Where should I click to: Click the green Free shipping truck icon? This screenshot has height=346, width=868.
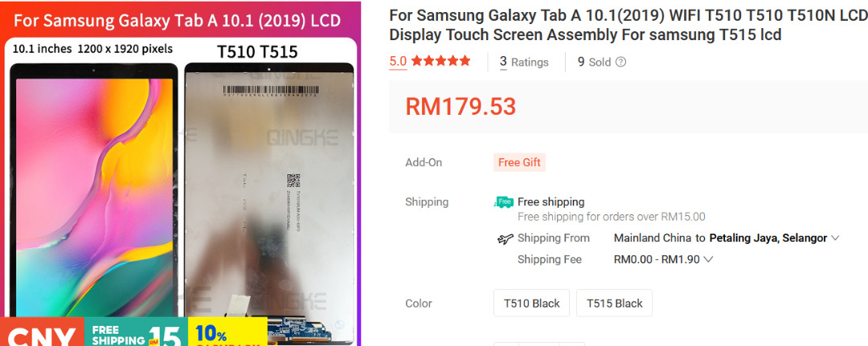(x=503, y=202)
